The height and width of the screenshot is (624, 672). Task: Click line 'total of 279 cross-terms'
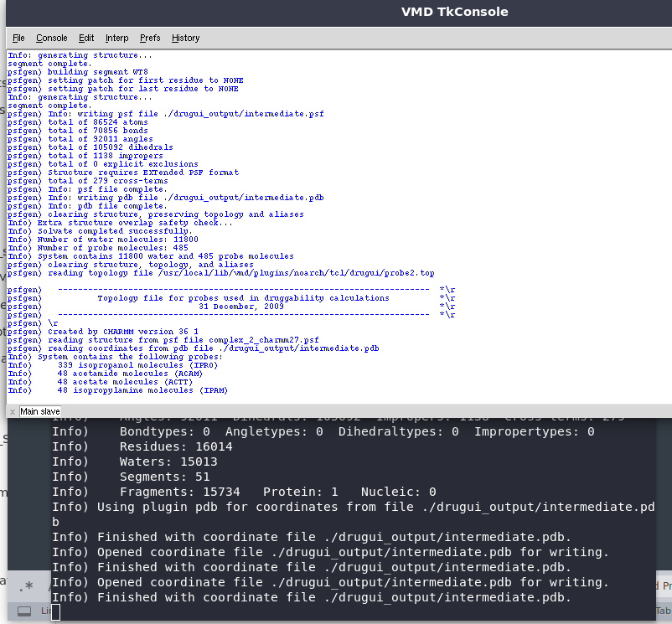pos(88,181)
